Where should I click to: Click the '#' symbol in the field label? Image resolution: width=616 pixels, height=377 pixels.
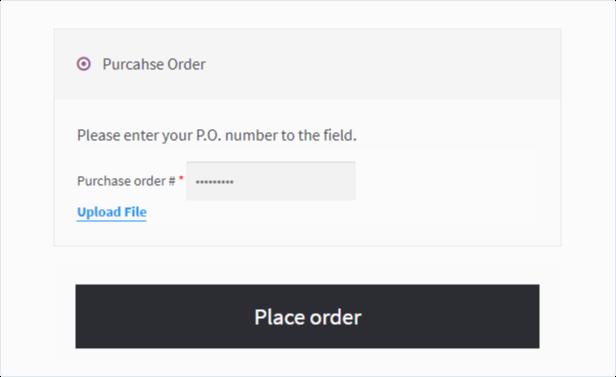(x=172, y=181)
